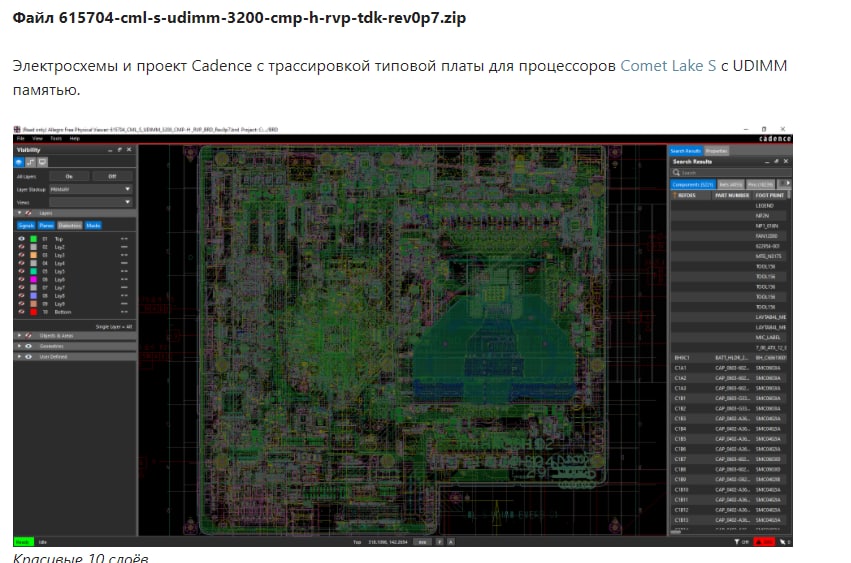Click the Dielectrics filter button
Viewport: 851px width, 563px height.
tap(69, 225)
